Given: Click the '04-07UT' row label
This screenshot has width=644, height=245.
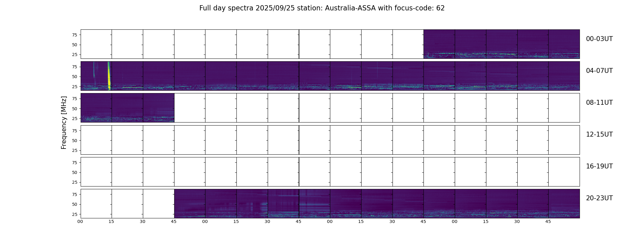Looking at the screenshot, I should [x=599, y=71].
